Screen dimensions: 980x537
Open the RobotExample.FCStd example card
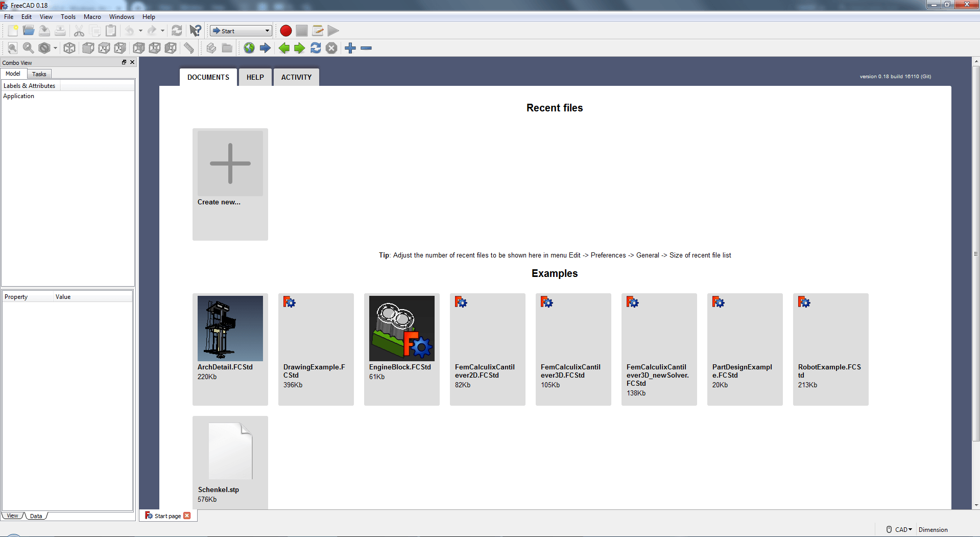point(831,349)
